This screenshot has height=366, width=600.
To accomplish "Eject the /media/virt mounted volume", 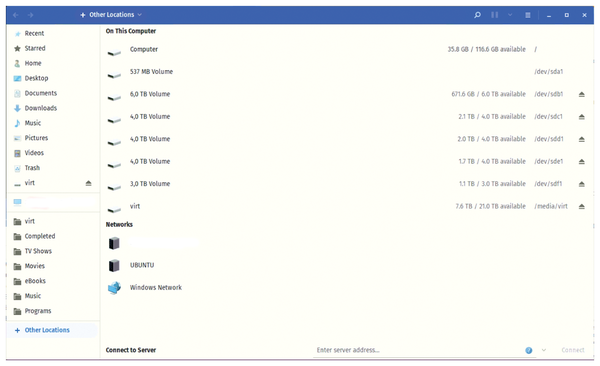I will (x=581, y=206).
